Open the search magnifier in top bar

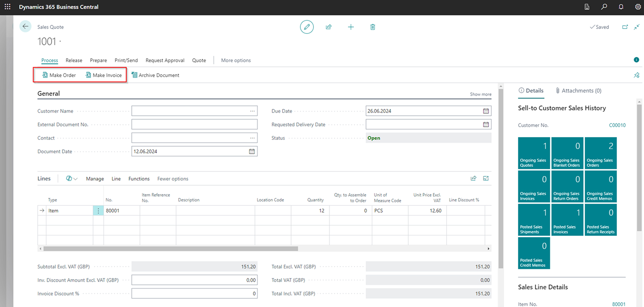[604, 7]
